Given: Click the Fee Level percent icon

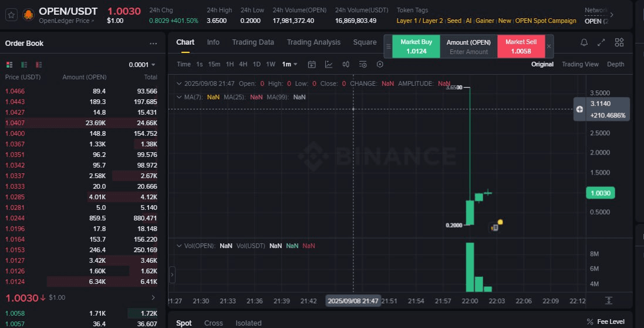Looking at the screenshot, I should [590, 322].
